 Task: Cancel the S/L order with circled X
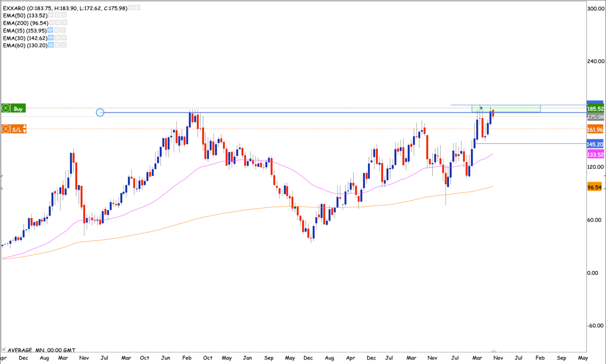(x=6, y=129)
